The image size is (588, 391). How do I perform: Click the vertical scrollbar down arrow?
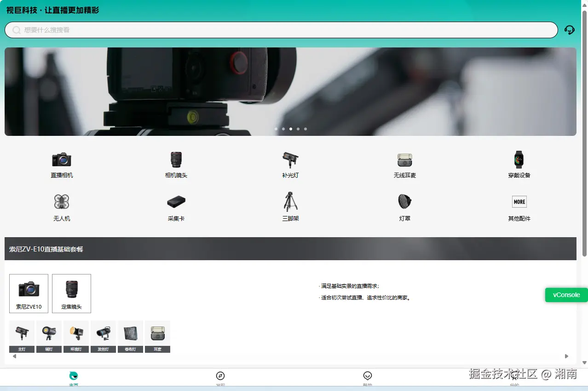point(585,362)
